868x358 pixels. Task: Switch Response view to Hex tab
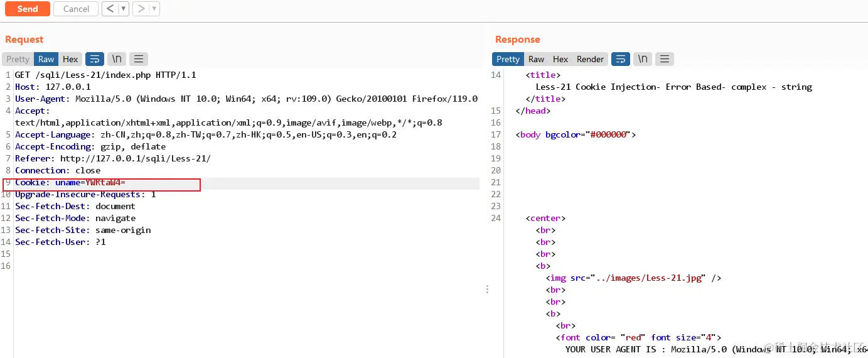click(560, 59)
